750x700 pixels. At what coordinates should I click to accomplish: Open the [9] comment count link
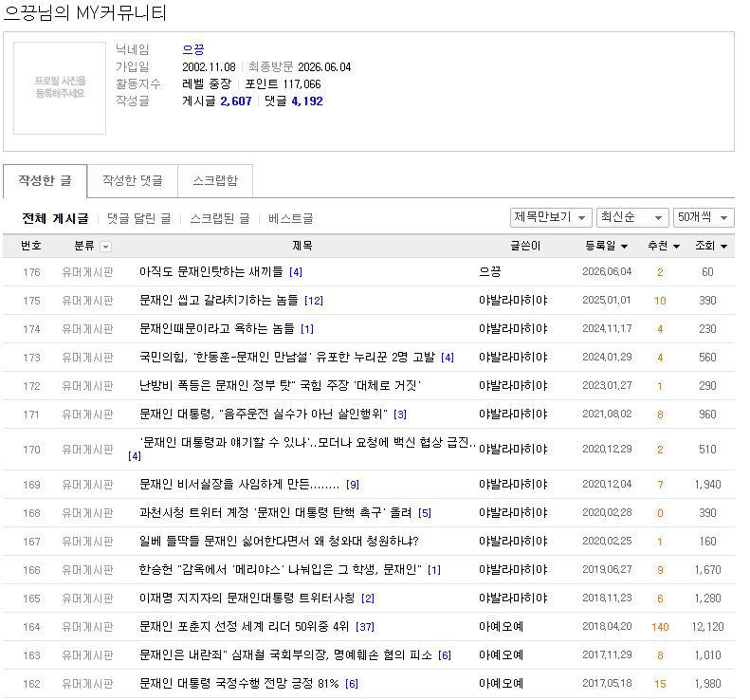353,485
